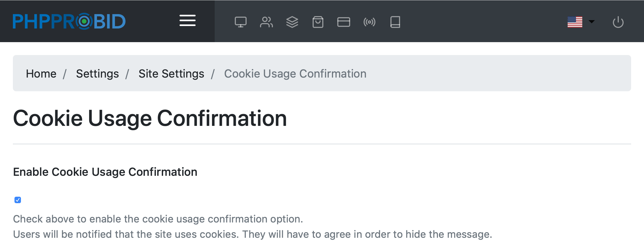Open Site Settings breadcrumb link
This screenshot has height=241, width=644.
coord(171,74)
